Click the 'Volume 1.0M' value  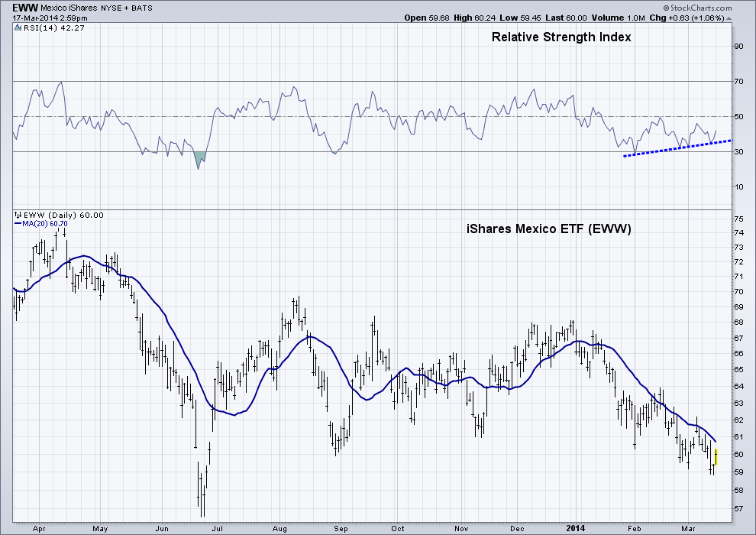point(618,18)
